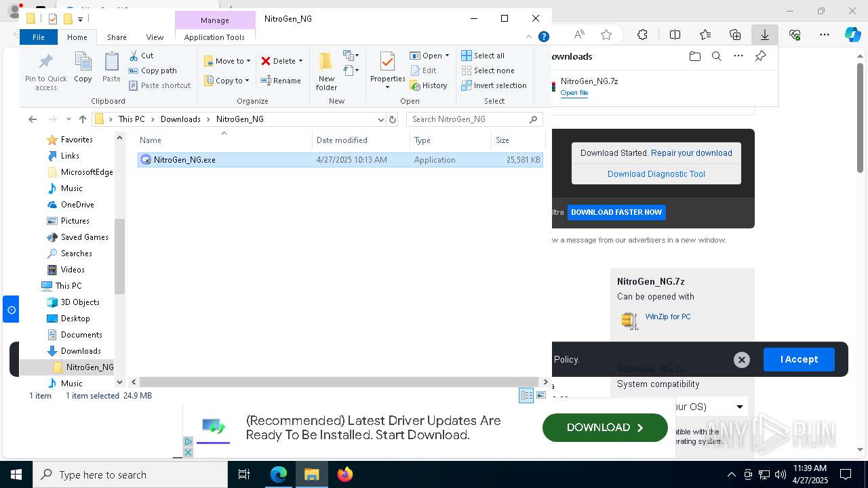This screenshot has height=488, width=868.
Task: Select This PC in navigation pane
Action: coord(68,286)
